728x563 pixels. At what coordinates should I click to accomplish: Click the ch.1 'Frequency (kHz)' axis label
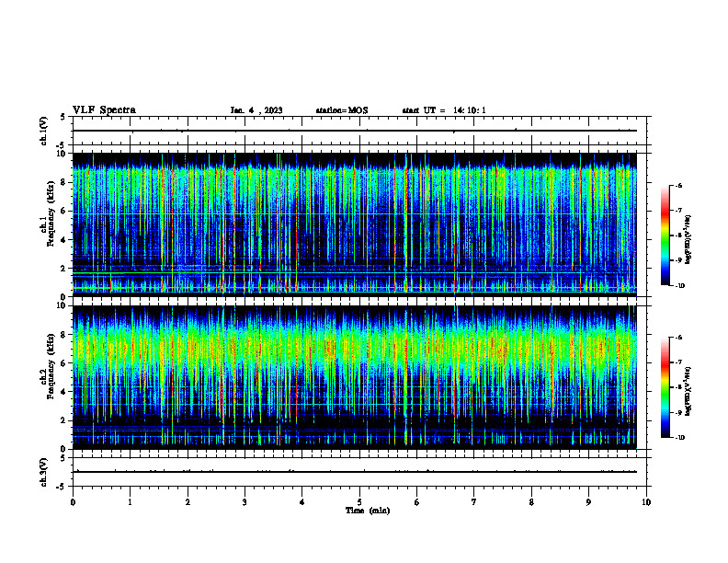click(51, 213)
